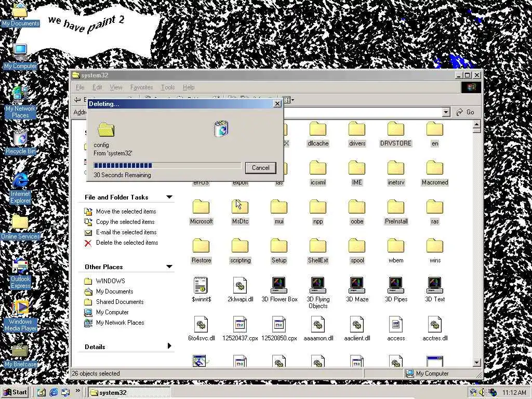Viewport: 532px width, 399px height.
Task: Click the clock showing 11:12 AM
Action: [514, 393]
